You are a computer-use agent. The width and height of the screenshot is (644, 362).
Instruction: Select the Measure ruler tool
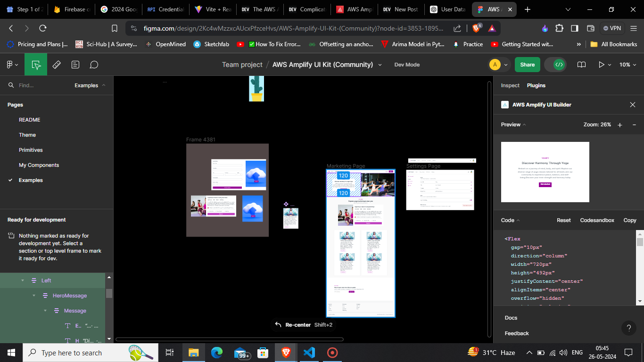pyautogui.click(x=57, y=65)
